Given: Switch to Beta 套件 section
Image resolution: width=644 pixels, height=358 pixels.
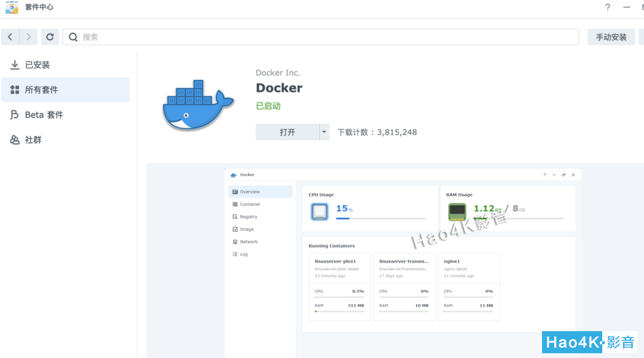Looking at the screenshot, I should pyautogui.click(x=66, y=115).
